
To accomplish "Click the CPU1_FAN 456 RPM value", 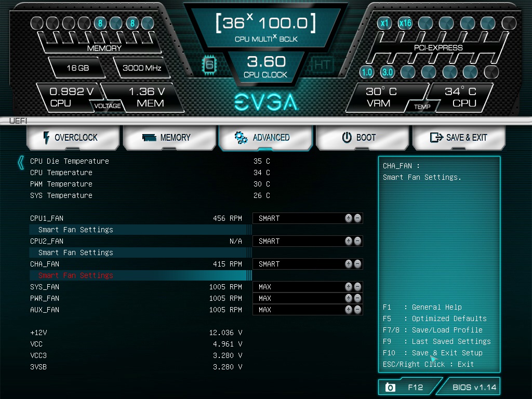I will pos(228,218).
